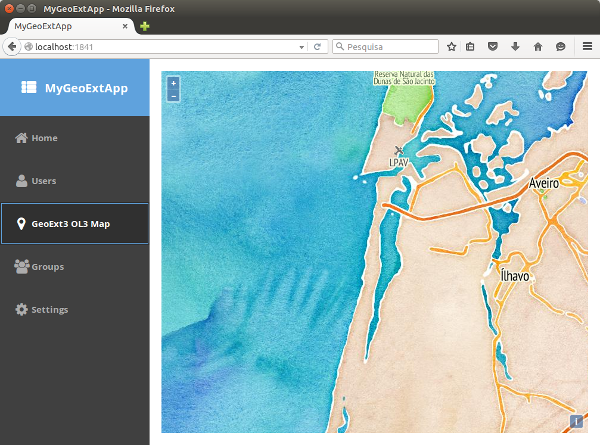Click the people icon beside Groups
600x445 pixels.
(22, 266)
